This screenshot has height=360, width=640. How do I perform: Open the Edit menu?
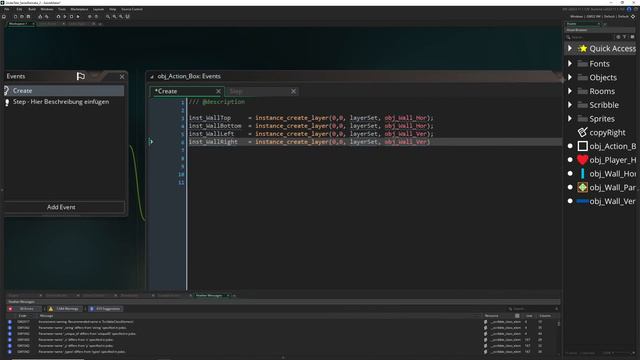coord(19,9)
